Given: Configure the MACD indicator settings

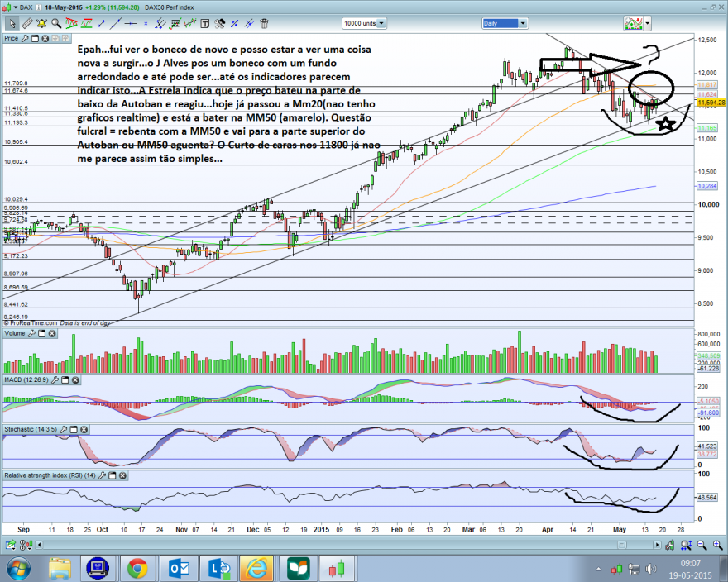Looking at the screenshot, I should (x=55, y=380).
